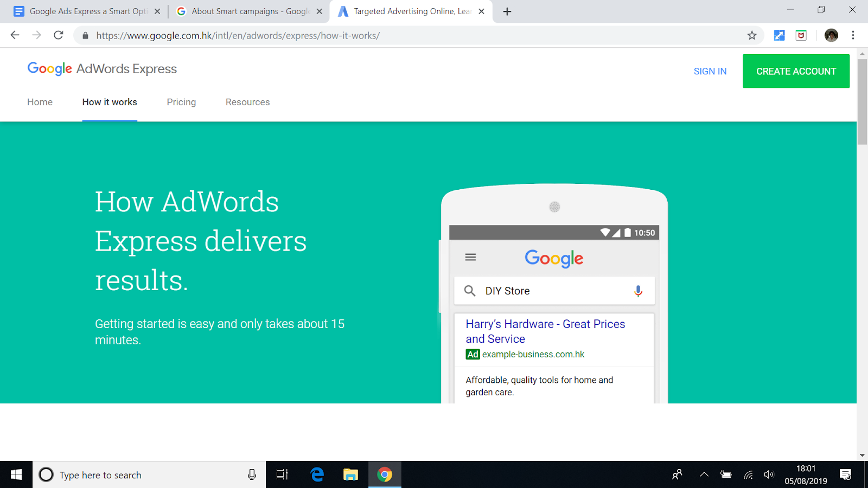
Task: Switch to Google Ads Express Smart tab
Action: 87,11
